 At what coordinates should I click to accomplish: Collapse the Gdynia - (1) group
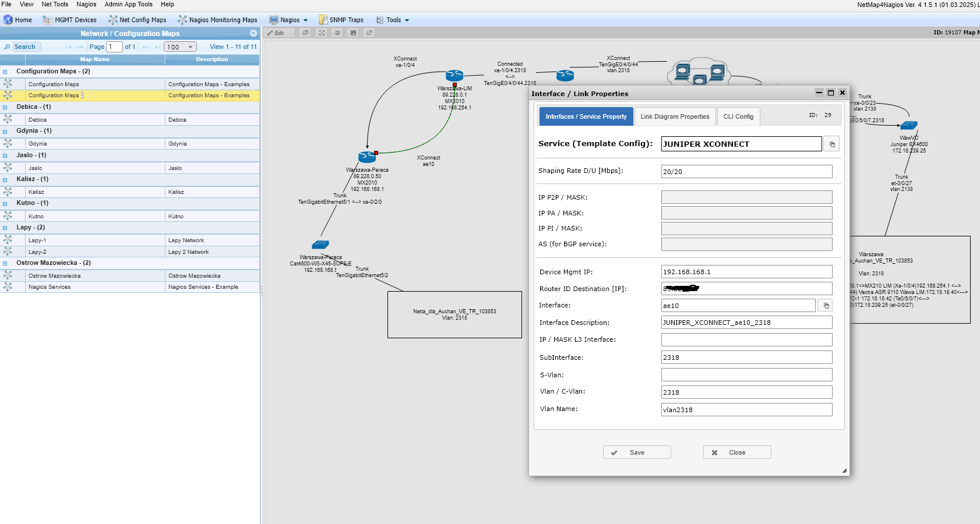click(5, 131)
